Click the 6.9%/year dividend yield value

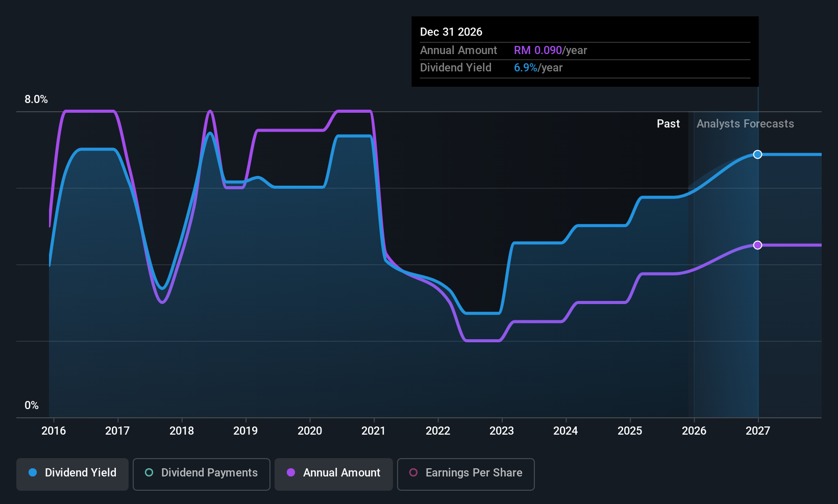click(538, 68)
